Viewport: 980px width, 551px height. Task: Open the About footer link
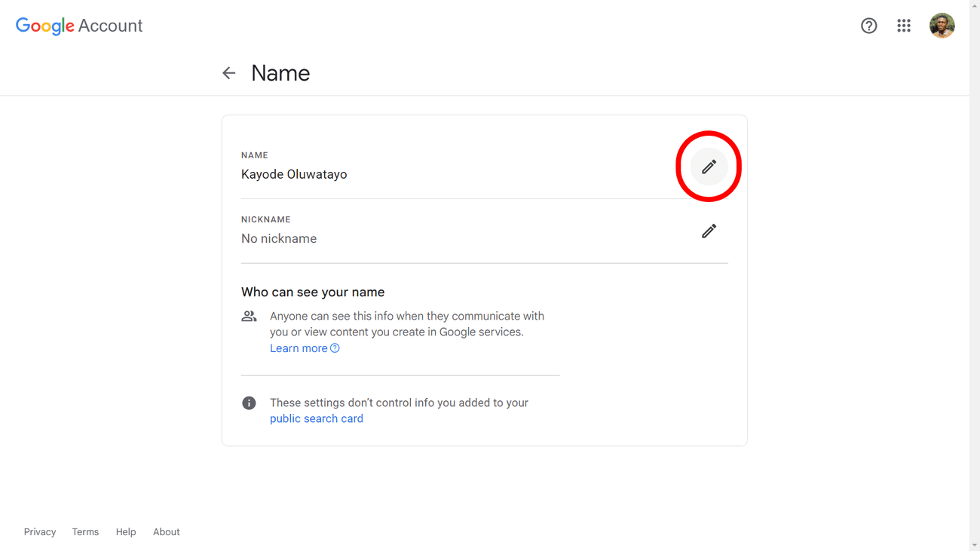(166, 531)
